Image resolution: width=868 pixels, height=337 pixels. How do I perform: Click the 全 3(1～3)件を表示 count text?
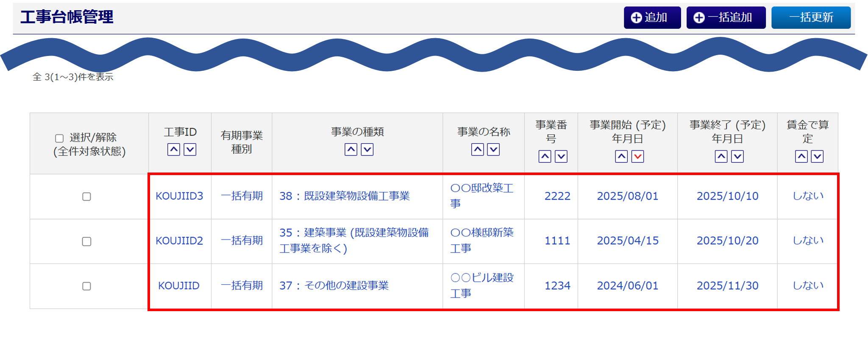coord(73,77)
